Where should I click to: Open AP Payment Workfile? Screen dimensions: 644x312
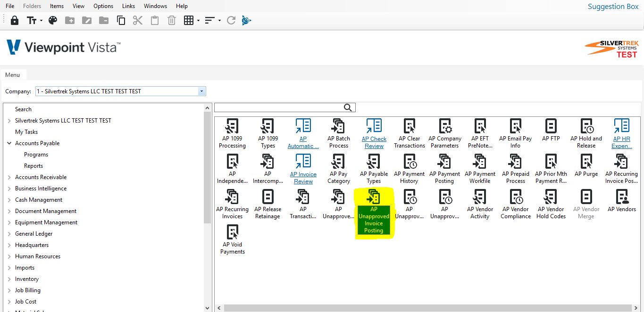coord(480,169)
